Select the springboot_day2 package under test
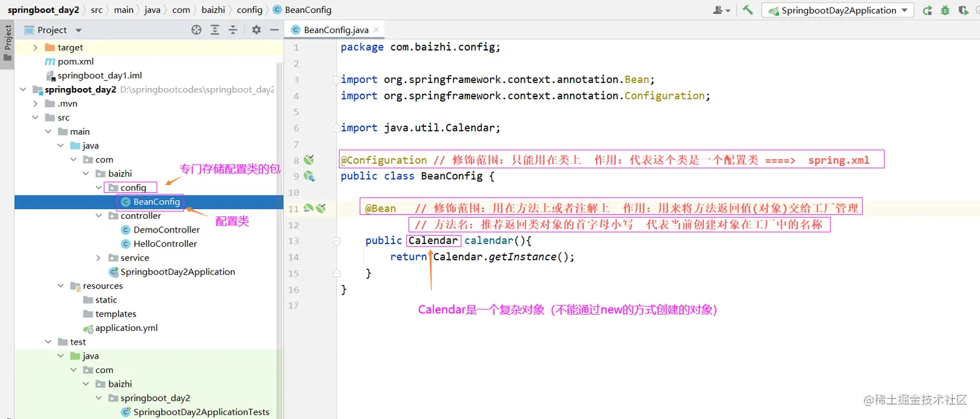This screenshot has width=980, height=419. tap(155, 398)
